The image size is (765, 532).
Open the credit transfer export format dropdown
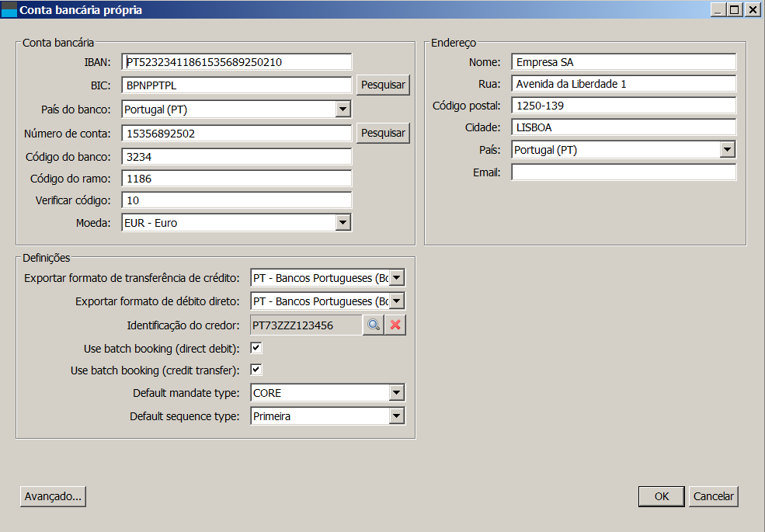coord(397,278)
